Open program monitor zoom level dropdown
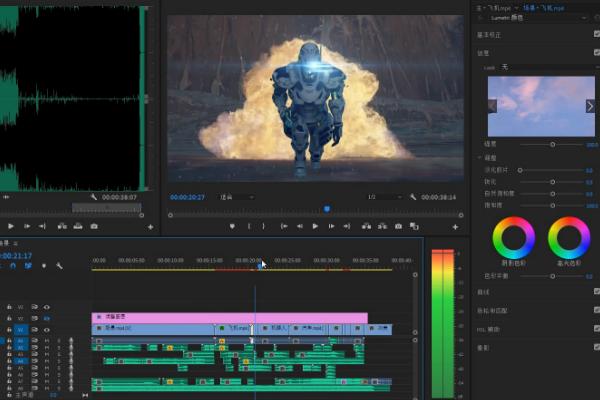Screen dimensions: 600x400 click(236, 197)
